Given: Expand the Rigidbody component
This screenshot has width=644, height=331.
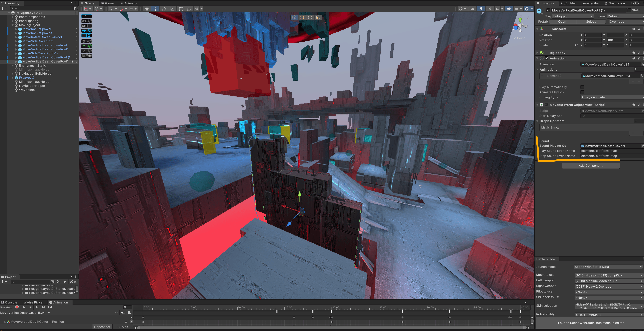Looking at the screenshot, I should [x=537, y=53].
